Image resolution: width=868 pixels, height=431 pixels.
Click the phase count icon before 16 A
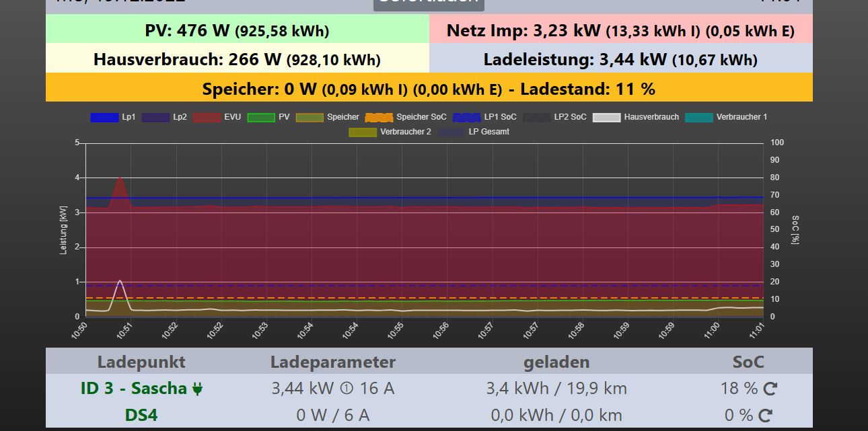click(x=347, y=389)
